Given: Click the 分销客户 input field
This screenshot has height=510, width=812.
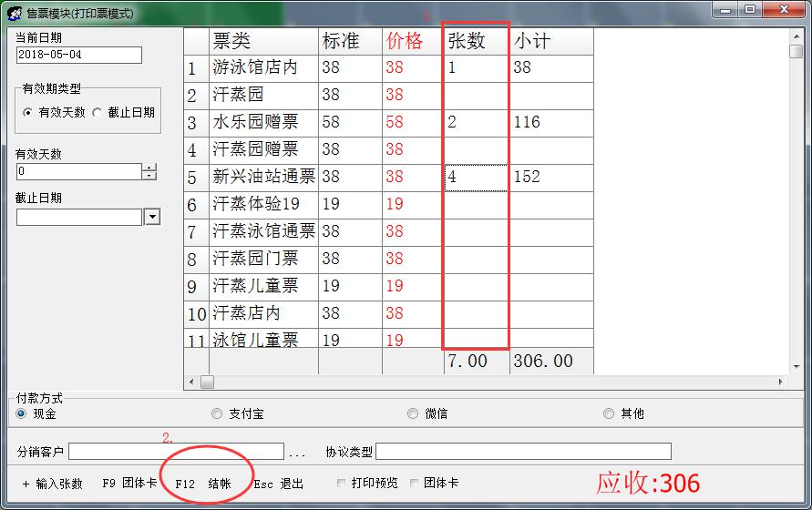Looking at the screenshot, I should click(176, 452).
